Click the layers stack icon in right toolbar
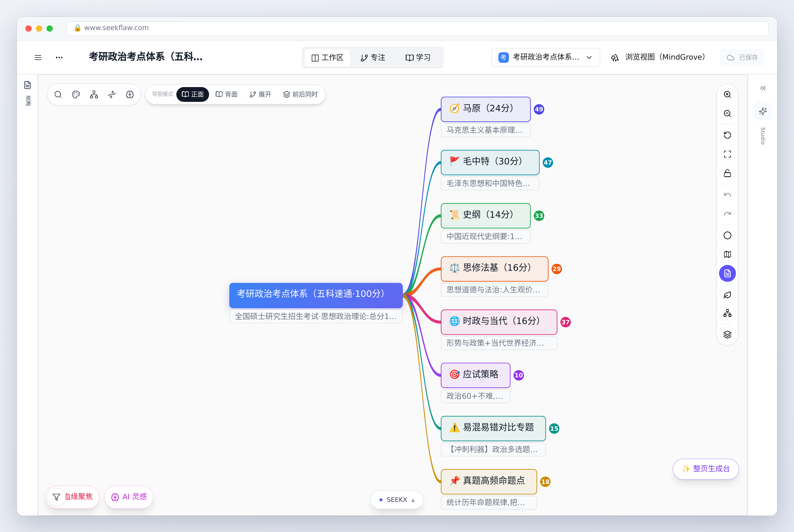Screen dimensions: 794x532 point(727,335)
